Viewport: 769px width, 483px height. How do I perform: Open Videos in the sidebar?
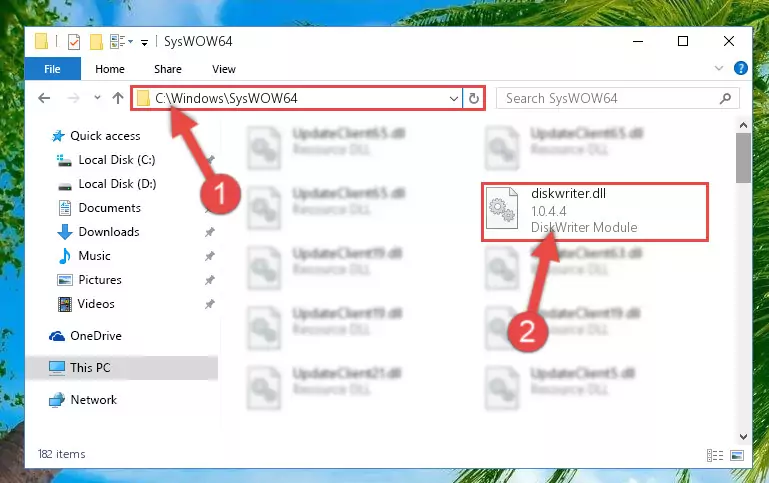pos(96,304)
